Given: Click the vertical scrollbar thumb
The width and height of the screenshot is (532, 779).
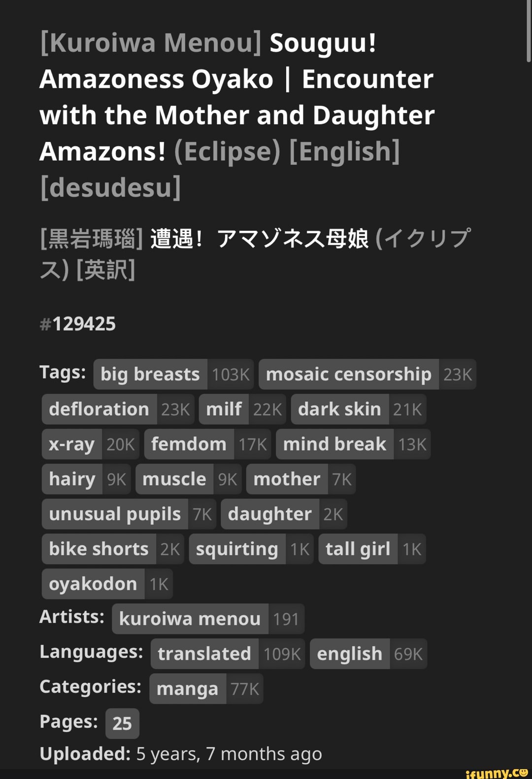Looking at the screenshot, I should coord(529,31).
